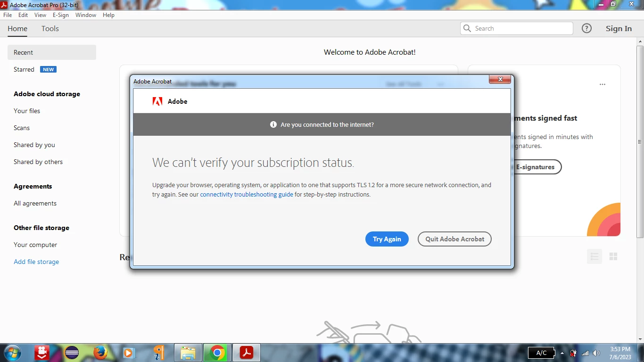Click Sign In
This screenshot has width=644, height=362.
pyautogui.click(x=619, y=29)
